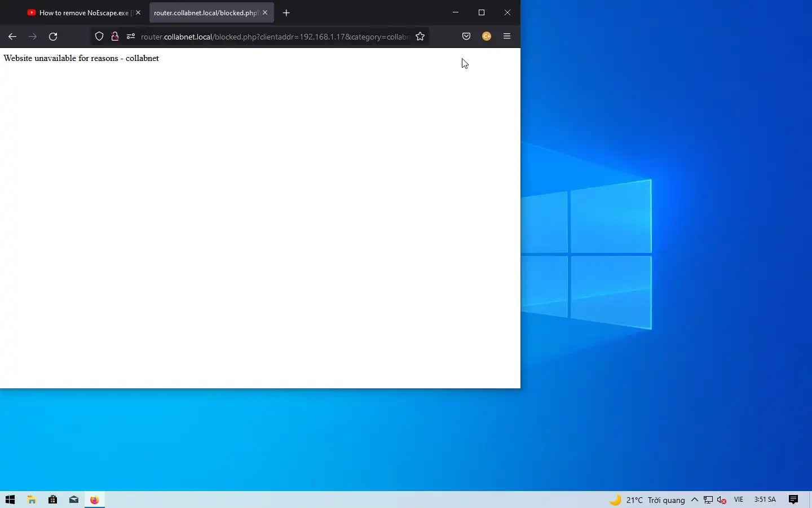The image size is (812, 508).
Task: Bookmark this page with star icon
Action: tap(420, 36)
